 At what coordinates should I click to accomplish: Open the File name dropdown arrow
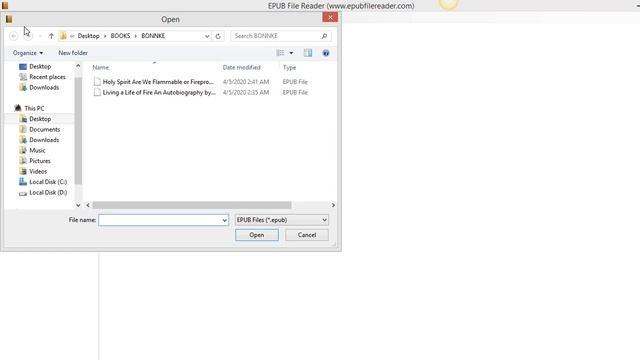coord(224,220)
